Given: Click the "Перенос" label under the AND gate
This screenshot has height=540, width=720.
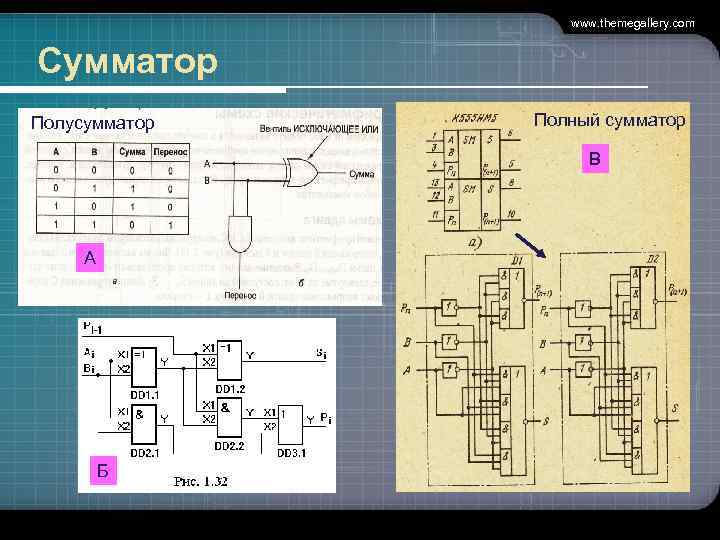Looking at the screenshot, I should point(240,296).
